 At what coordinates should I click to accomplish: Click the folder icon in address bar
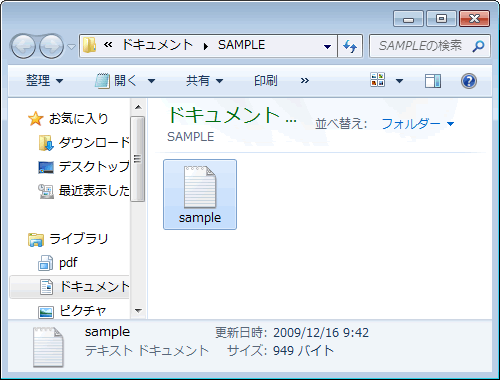coord(89,45)
